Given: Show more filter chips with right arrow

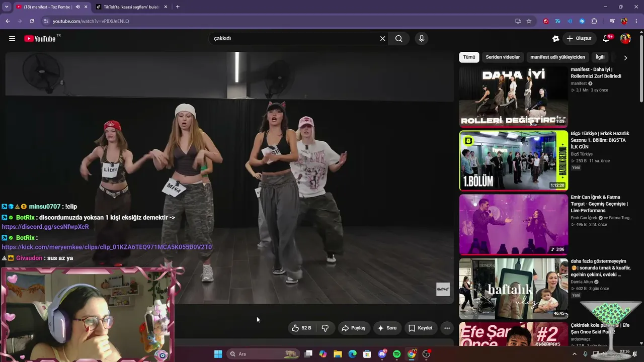Looking at the screenshot, I should 625,58.
